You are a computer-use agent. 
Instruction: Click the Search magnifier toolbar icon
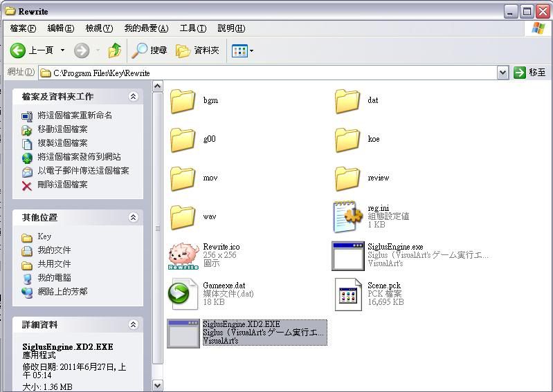pos(140,50)
